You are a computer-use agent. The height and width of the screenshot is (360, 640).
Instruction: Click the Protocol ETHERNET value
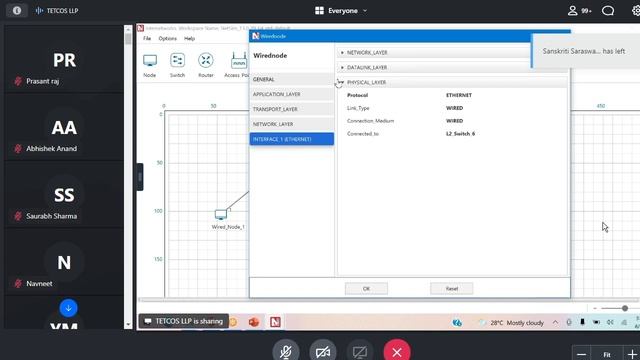pyautogui.click(x=459, y=95)
